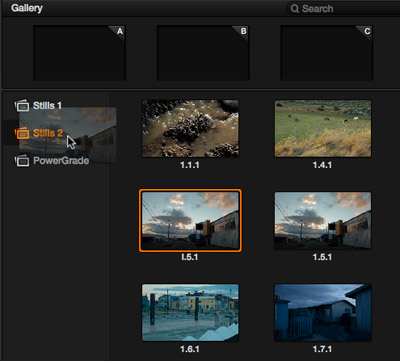Click the Gallery panel title
Image resolution: width=400 pixels, height=361 pixels.
[x=27, y=8]
